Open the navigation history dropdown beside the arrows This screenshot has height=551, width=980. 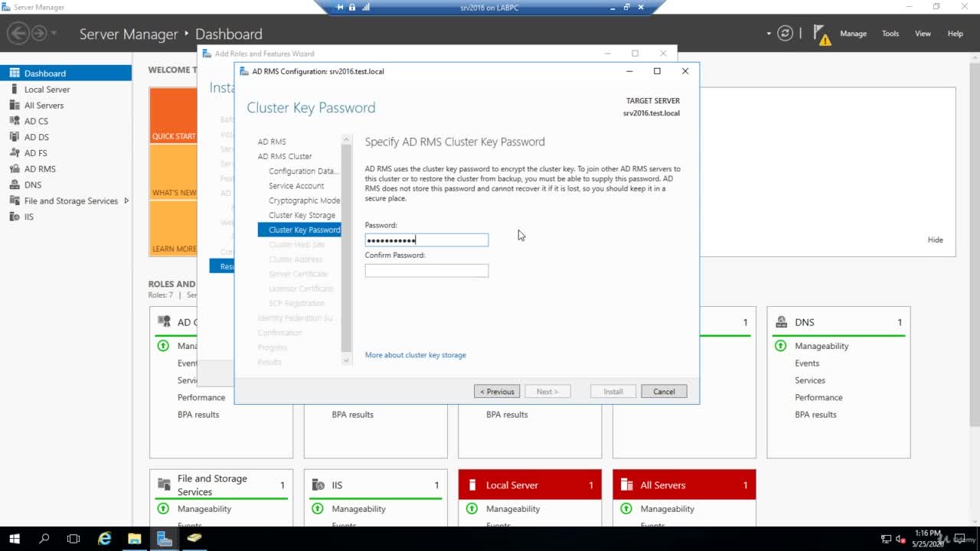point(54,34)
